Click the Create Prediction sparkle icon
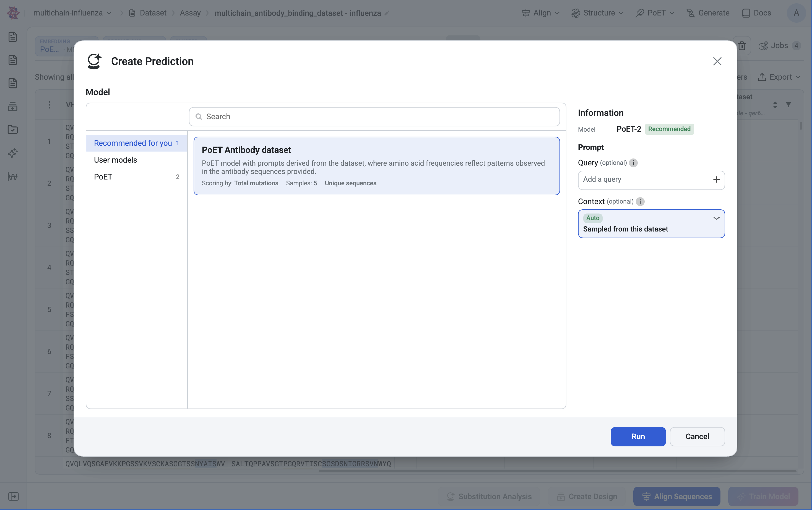This screenshot has height=510, width=812. tap(94, 61)
